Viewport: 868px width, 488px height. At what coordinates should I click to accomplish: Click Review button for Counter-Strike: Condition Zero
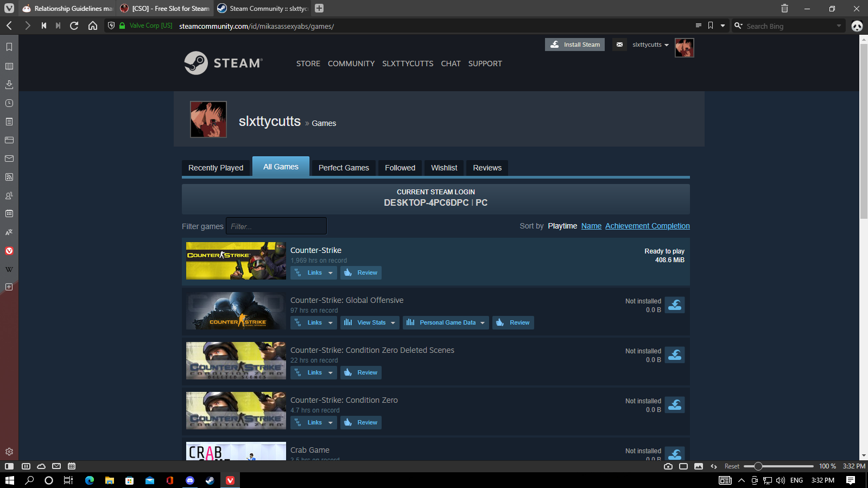pos(361,422)
